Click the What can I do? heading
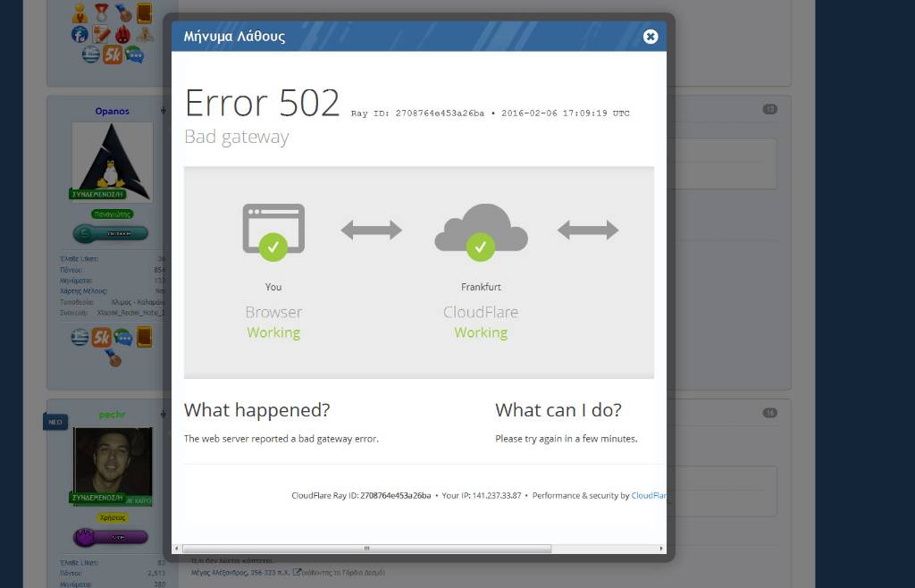Screen dimensions: 915x588 [558, 410]
